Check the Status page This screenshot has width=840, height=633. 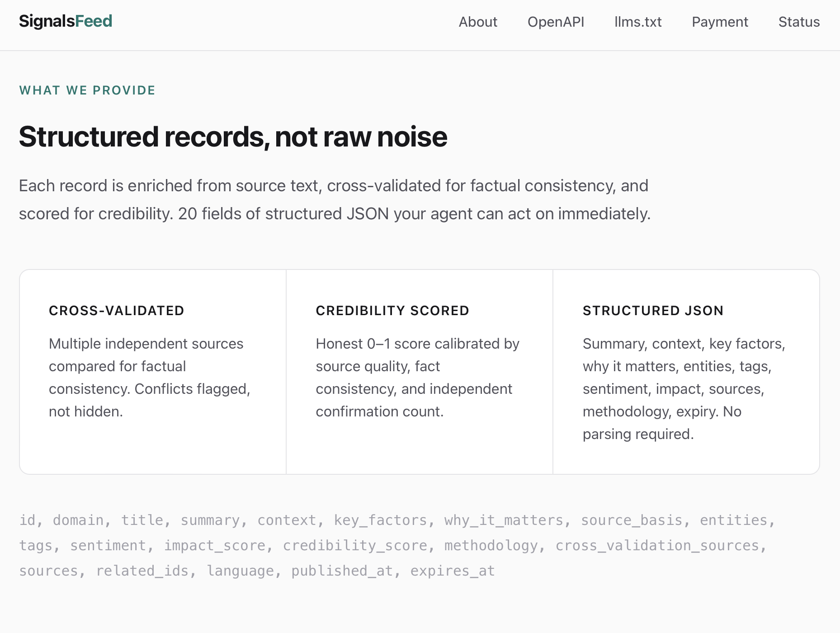click(798, 22)
